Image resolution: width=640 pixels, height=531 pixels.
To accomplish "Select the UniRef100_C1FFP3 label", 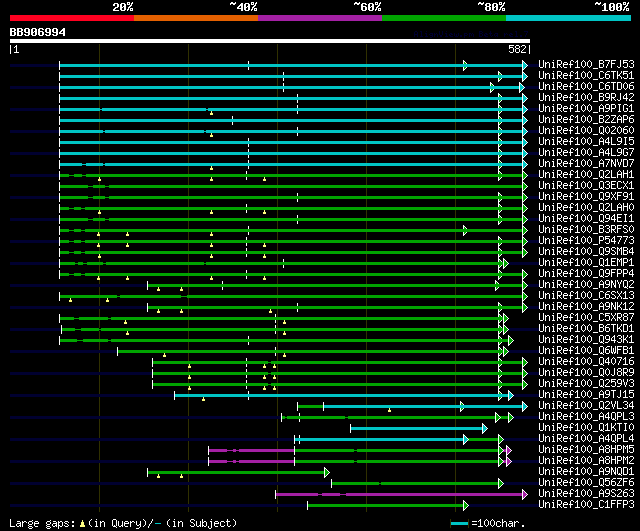I will tap(586, 505).
